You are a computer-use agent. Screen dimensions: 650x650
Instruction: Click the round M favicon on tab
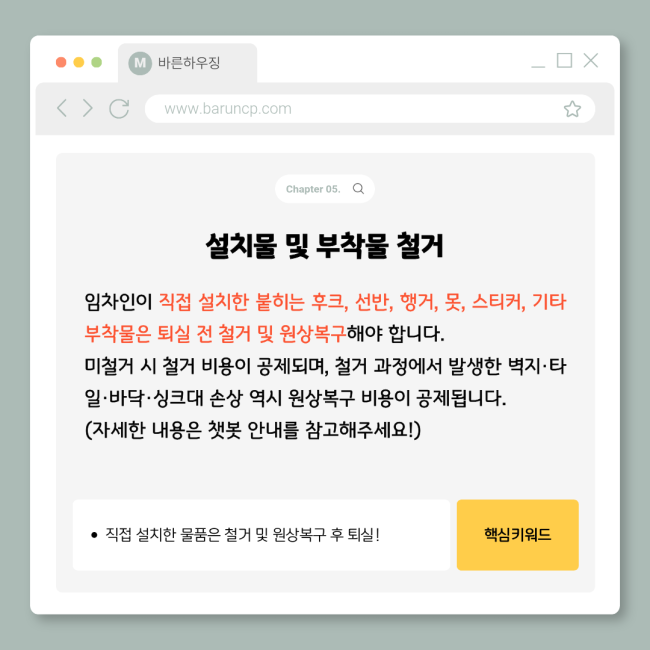pyautogui.click(x=140, y=63)
